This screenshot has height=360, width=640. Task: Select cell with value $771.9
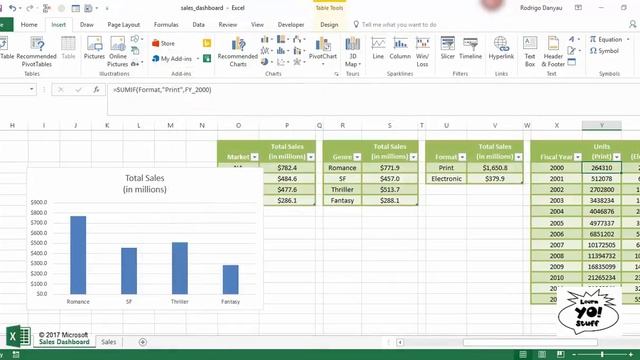tap(389, 168)
